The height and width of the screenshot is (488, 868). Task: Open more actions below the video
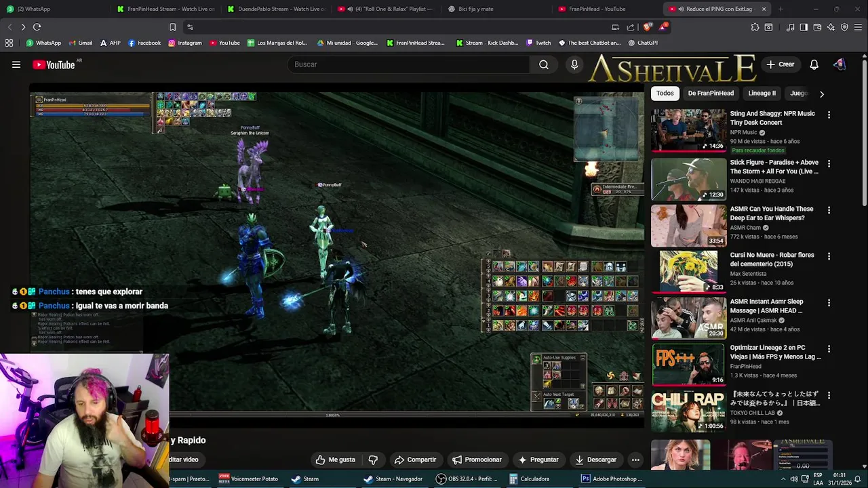635,460
